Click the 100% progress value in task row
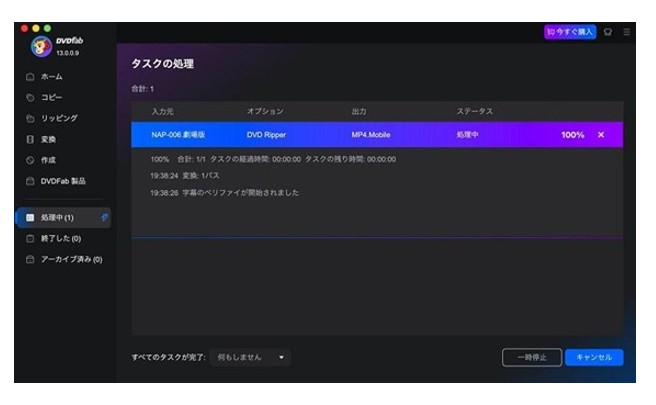This screenshot has width=656, height=405. pyautogui.click(x=573, y=135)
